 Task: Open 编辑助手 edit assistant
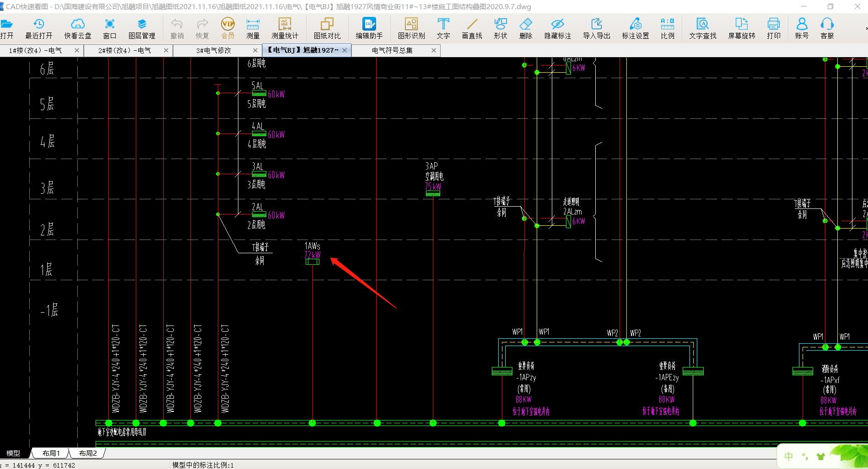coord(369,29)
